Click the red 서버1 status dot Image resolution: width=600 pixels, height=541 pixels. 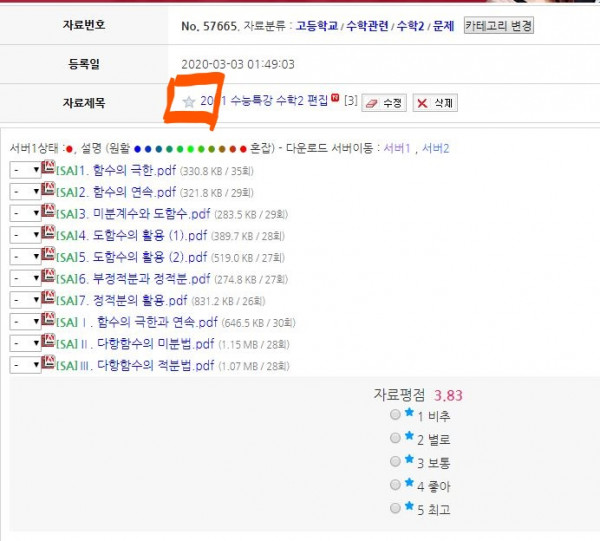(69, 149)
